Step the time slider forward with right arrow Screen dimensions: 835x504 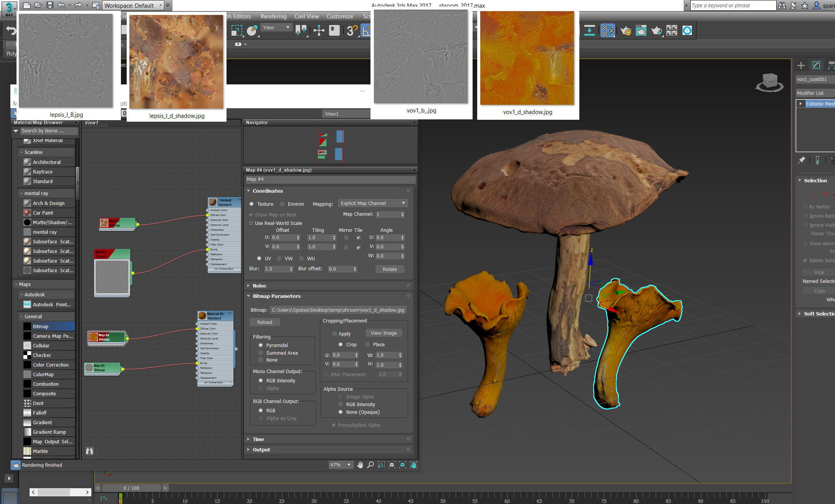165,488
